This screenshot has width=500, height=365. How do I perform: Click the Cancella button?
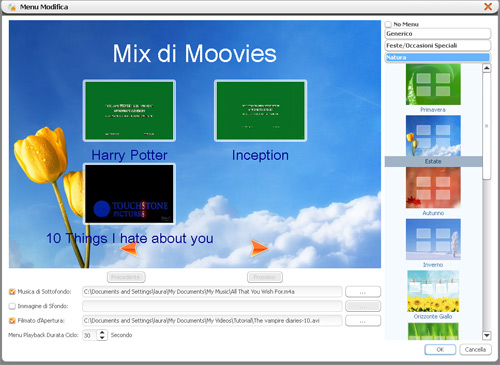(x=475, y=350)
